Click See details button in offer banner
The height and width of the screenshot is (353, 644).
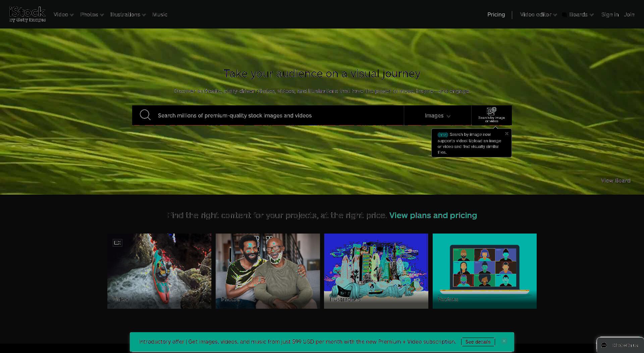pos(478,342)
